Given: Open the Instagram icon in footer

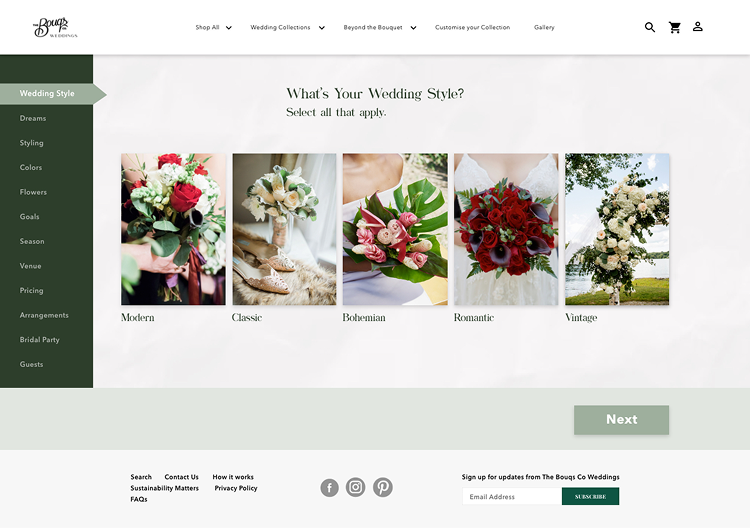Looking at the screenshot, I should [355, 487].
